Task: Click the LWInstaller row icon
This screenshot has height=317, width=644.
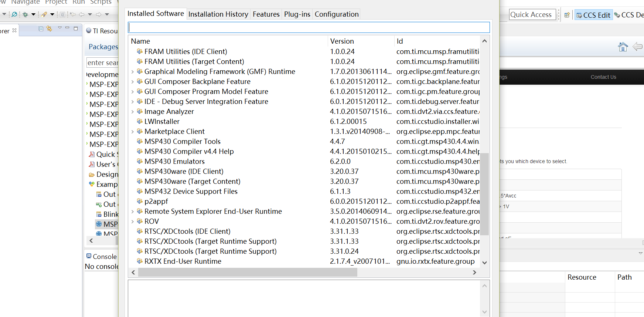Action: (x=140, y=121)
